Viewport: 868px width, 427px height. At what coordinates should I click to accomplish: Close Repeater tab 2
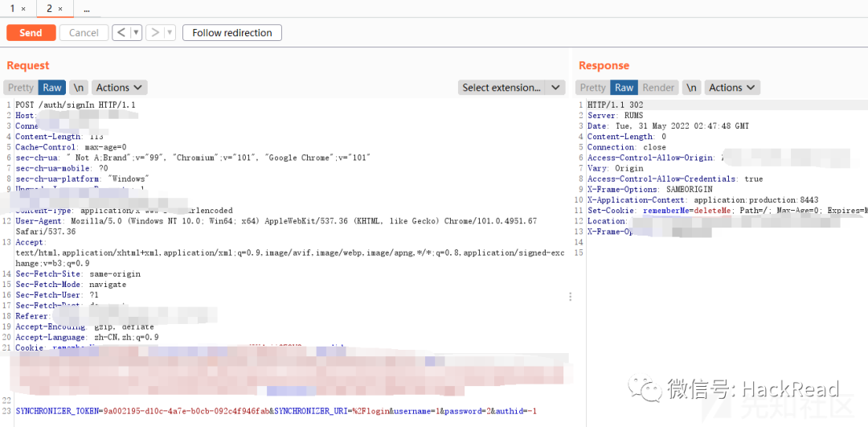[59, 9]
